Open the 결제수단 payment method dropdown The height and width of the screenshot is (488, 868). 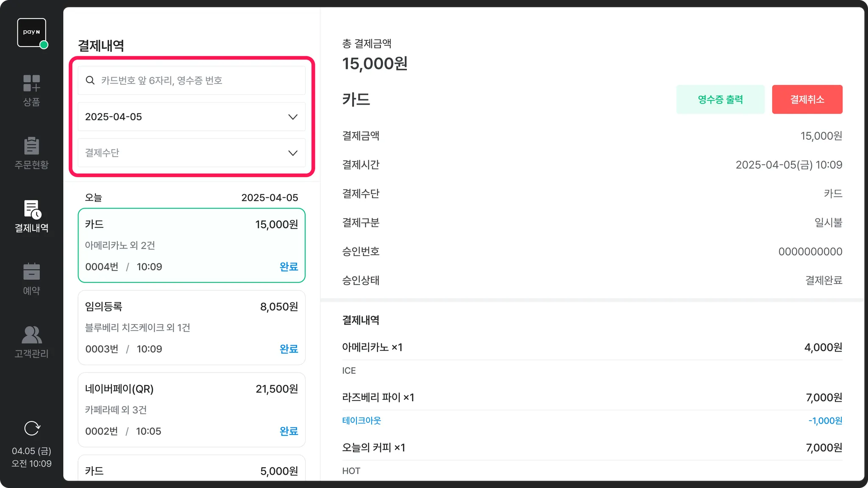pos(191,153)
